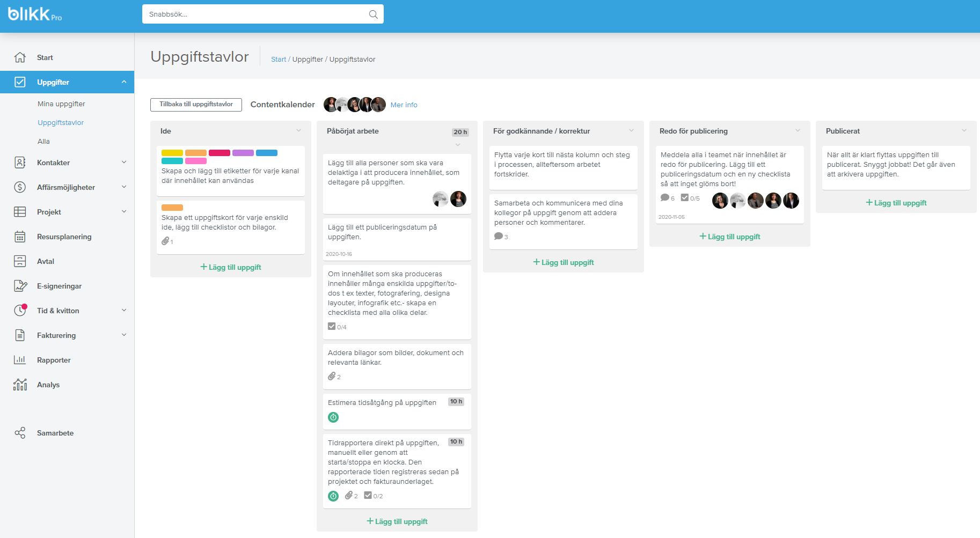Click the search magnifier icon
980x538 pixels.
pos(373,14)
